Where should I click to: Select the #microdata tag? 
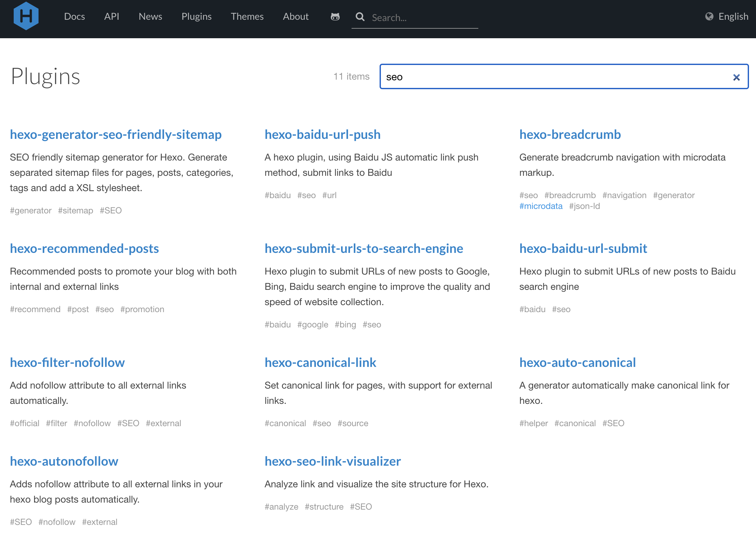point(541,206)
